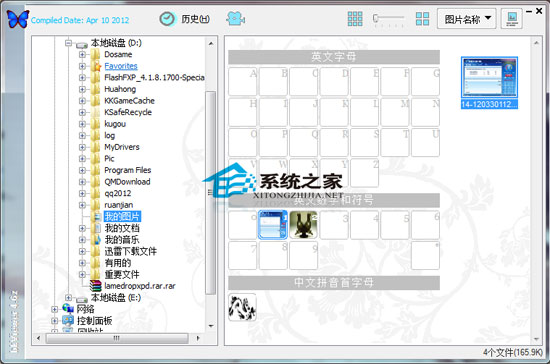Select the Pic folder
The width and height of the screenshot is (550, 364).
click(x=109, y=159)
